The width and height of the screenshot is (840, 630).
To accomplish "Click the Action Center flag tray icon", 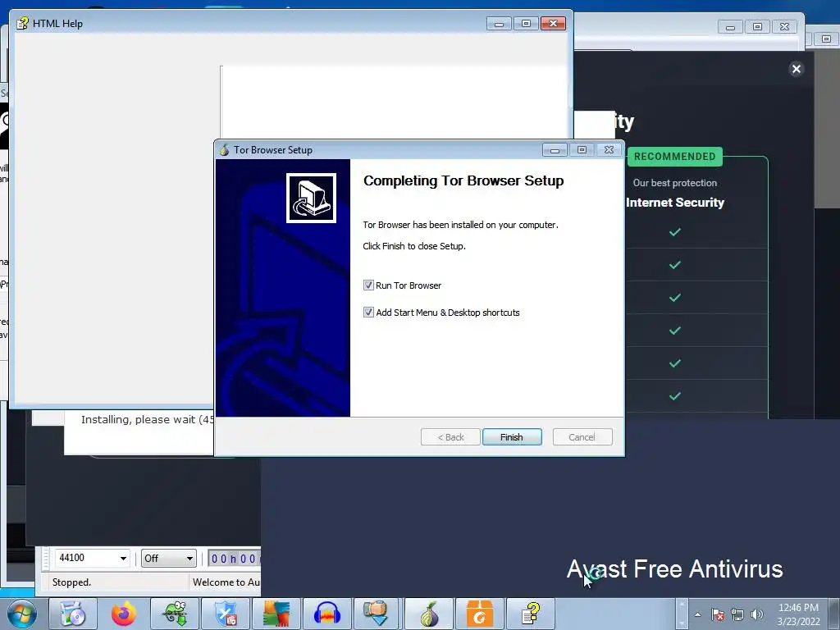I will tap(718, 614).
